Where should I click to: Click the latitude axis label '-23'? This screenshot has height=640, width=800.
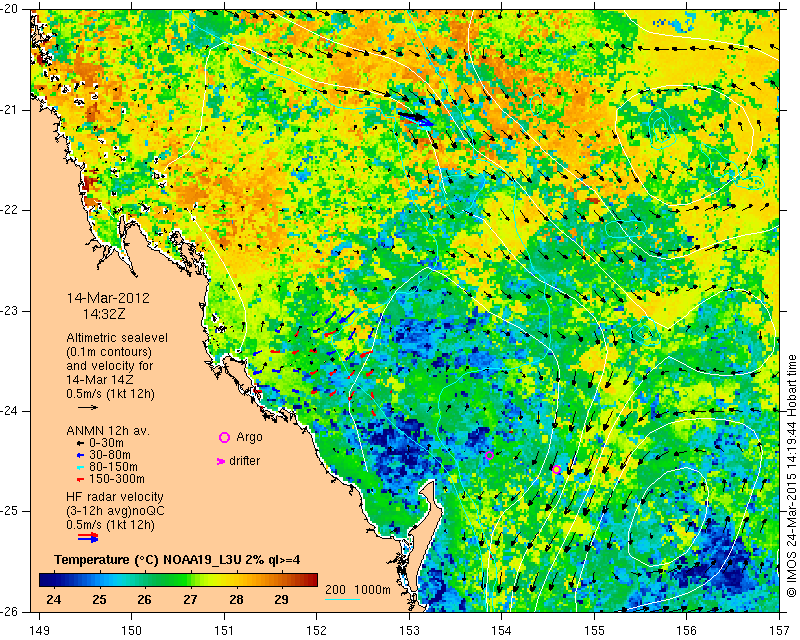pyautogui.click(x=10, y=311)
